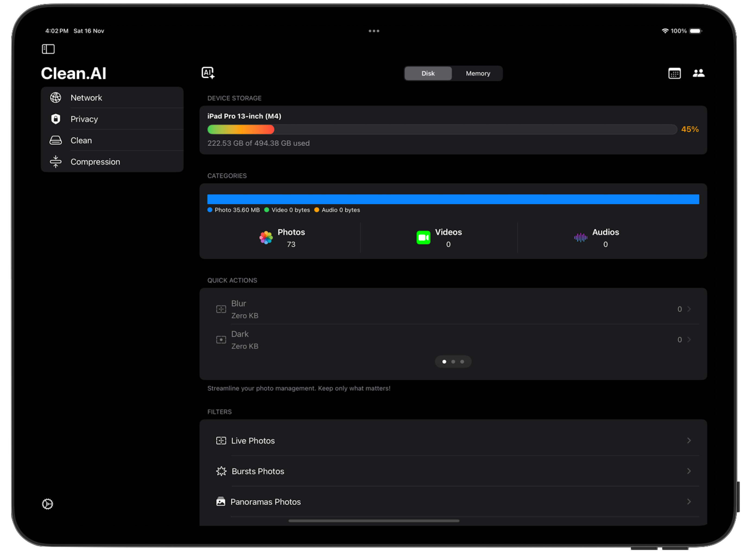The width and height of the screenshot is (747, 560).
Task: Switch to the Disk segment
Action: (428, 73)
